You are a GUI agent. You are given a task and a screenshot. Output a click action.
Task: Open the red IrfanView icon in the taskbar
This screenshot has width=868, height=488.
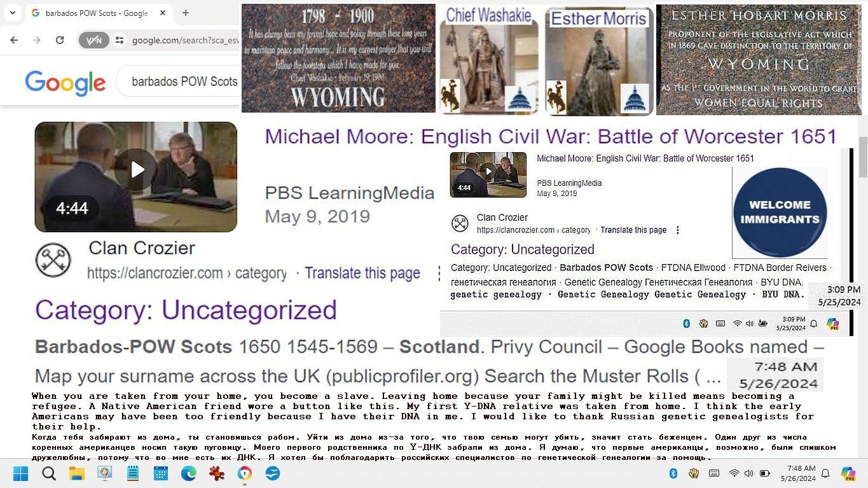(217, 473)
